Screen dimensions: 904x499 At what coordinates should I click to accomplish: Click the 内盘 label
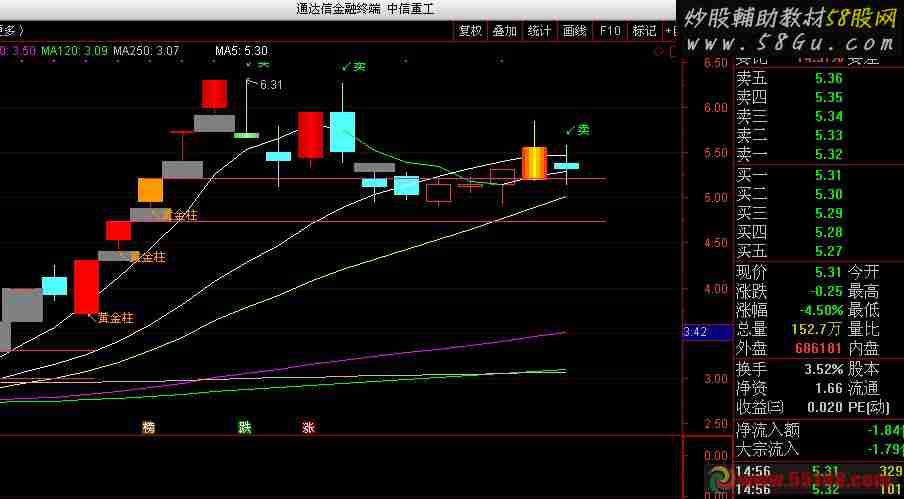(x=864, y=349)
